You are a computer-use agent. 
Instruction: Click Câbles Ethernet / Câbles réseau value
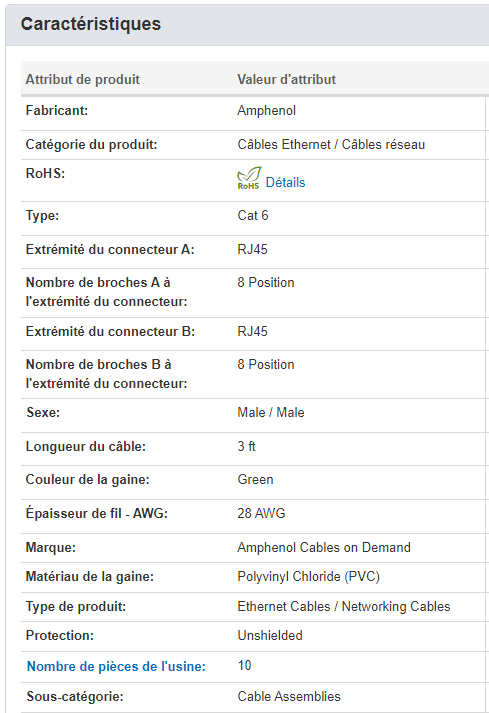[x=331, y=144]
